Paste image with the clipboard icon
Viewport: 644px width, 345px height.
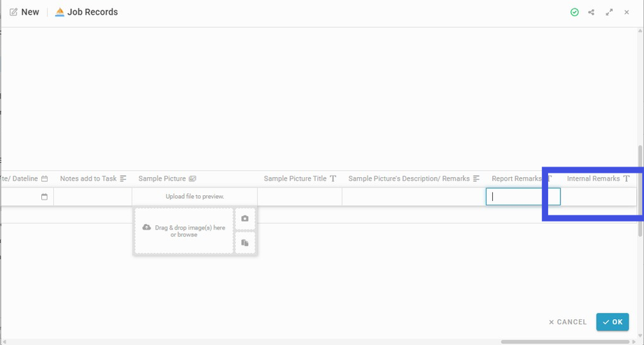(x=245, y=243)
